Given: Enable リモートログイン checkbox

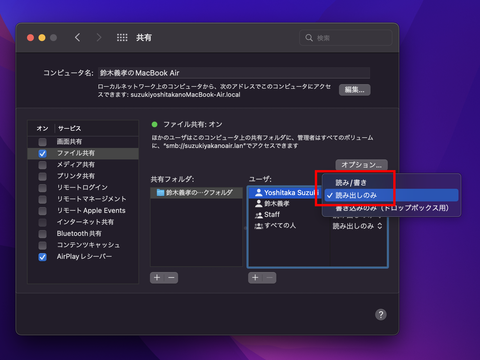Looking at the screenshot, I should 42,188.
